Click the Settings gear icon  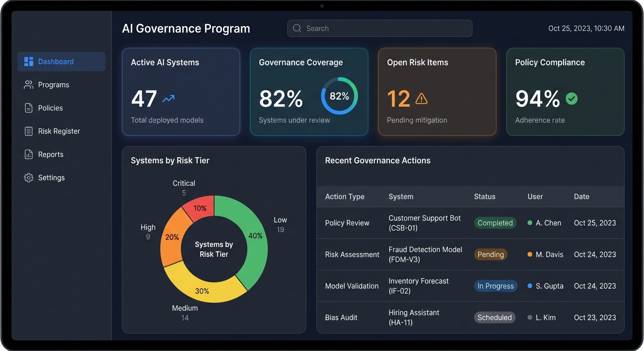pos(28,177)
